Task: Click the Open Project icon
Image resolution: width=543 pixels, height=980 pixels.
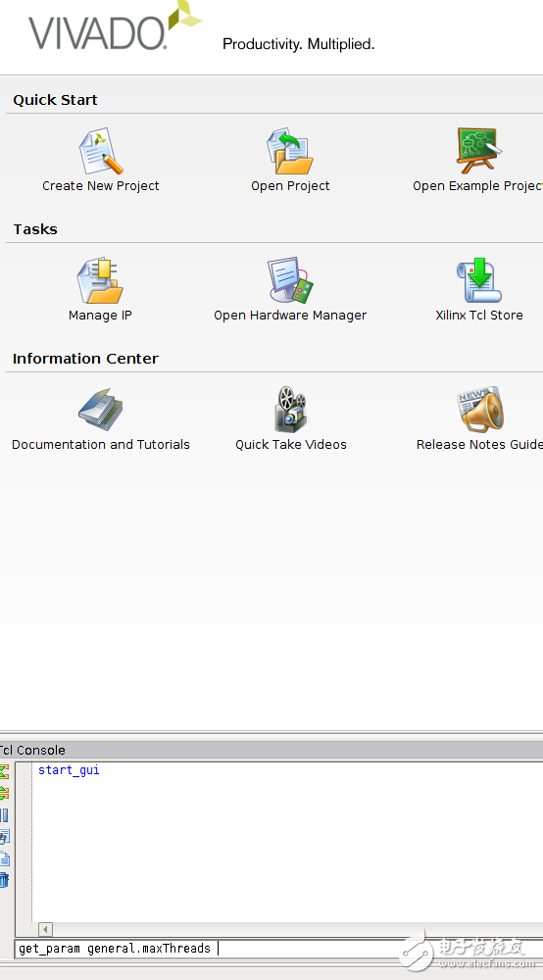Action: 290,151
